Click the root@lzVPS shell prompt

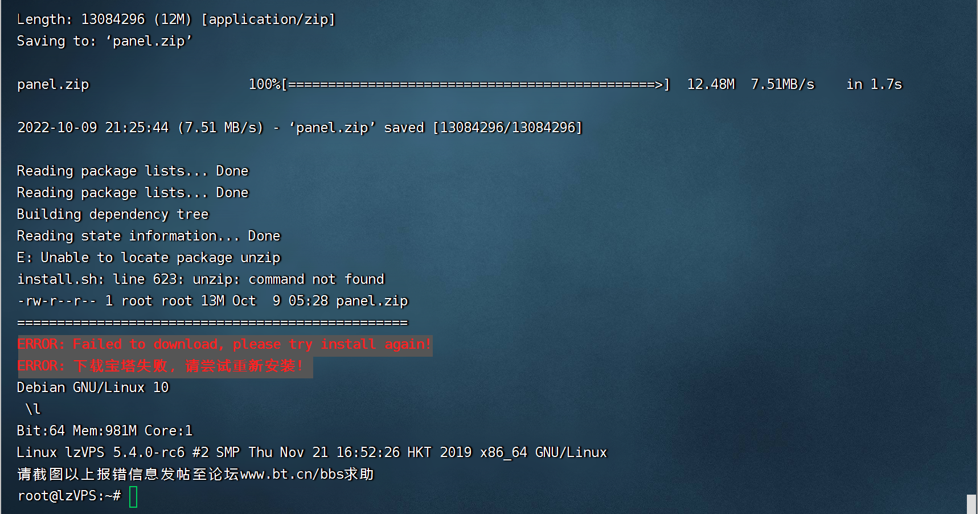(69, 496)
